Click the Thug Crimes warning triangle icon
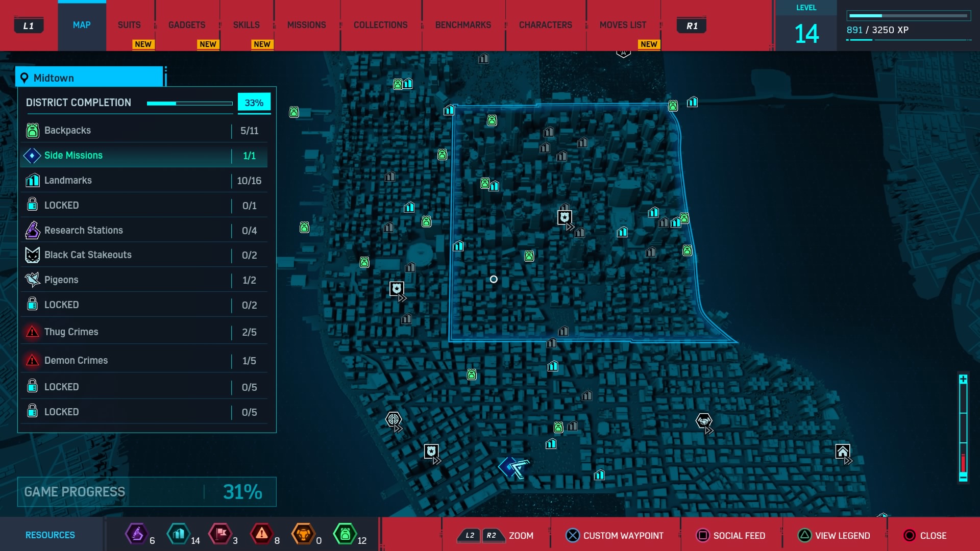 pyautogui.click(x=32, y=332)
